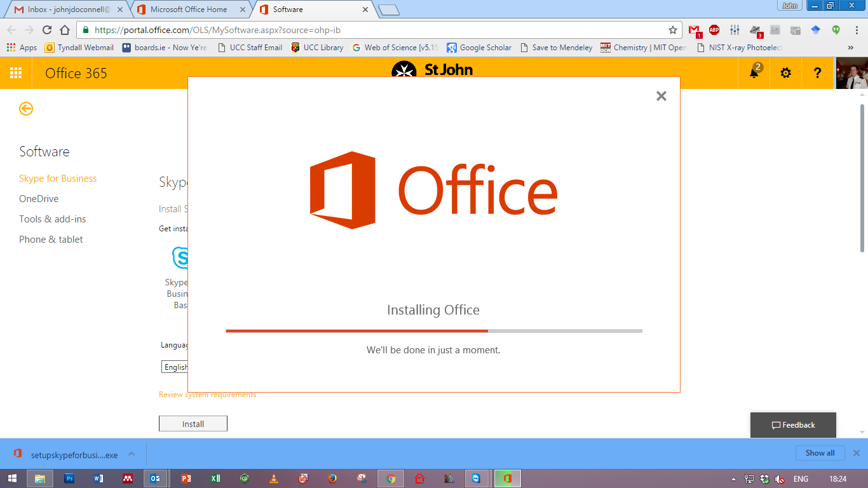Open Outlook from the taskbar

(155, 478)
